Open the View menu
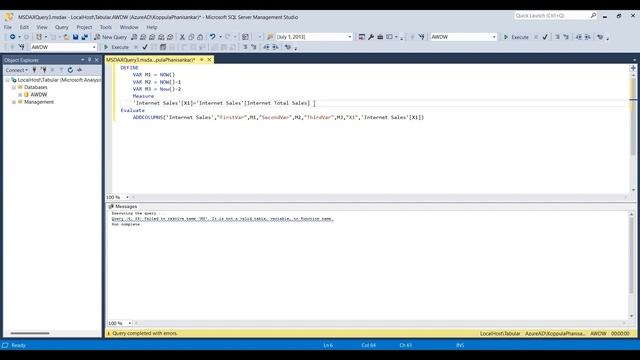 point(42,27)
